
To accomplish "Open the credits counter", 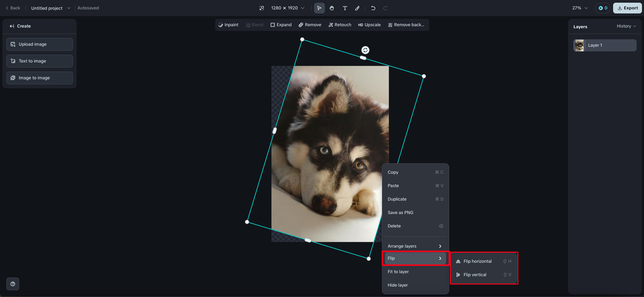I will click(603, 8).
